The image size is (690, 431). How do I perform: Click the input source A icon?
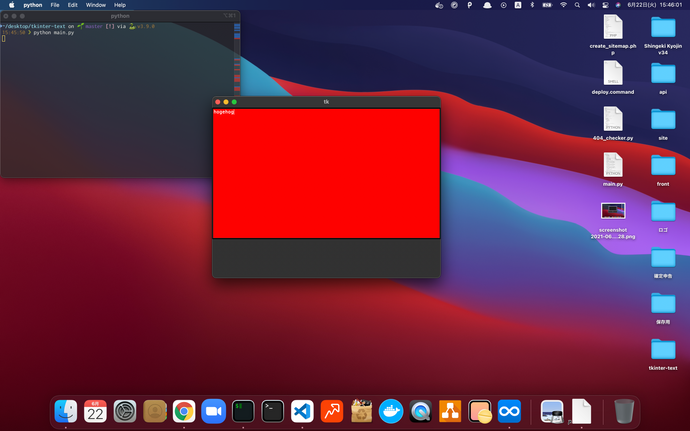[518, 5]
